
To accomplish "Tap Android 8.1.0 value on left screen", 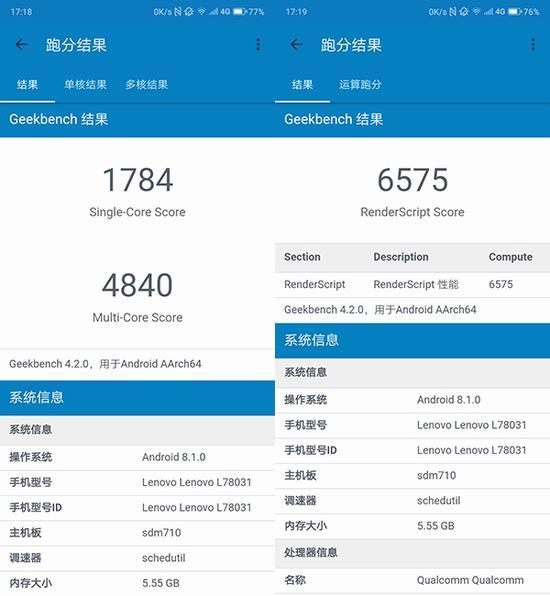I will [x=174, y=457].
